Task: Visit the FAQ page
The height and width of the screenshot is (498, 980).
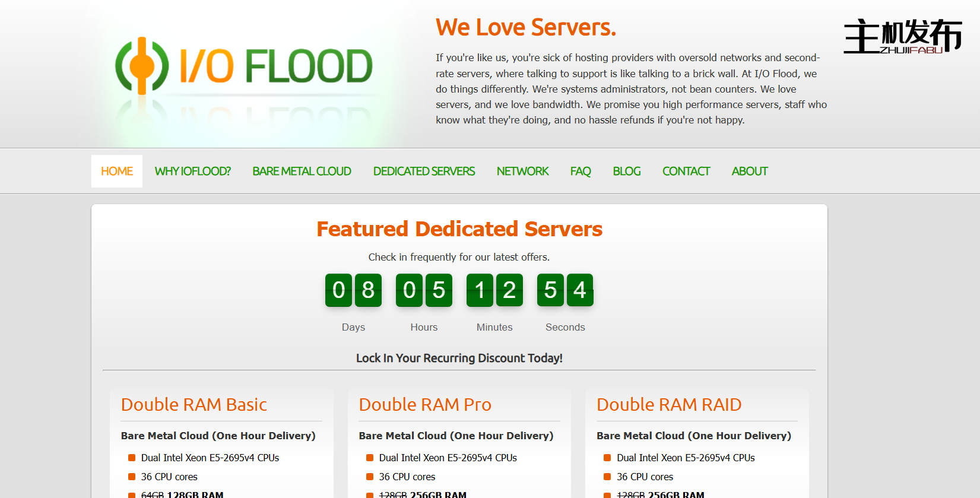Action: coord(581,172)
